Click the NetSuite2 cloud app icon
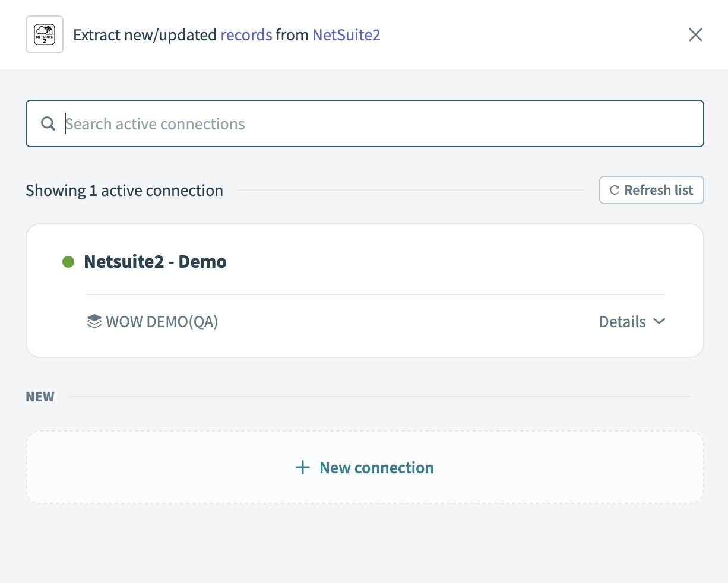Image resolution: width=728 pixels, height=583 pixels. pyautogui.click(x=44, y=34)
